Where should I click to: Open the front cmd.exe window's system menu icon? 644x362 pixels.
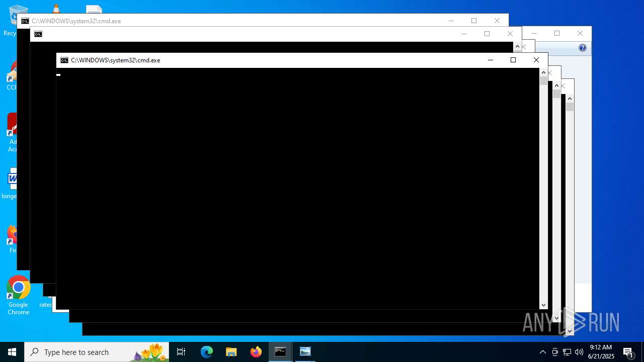[64, 60]
